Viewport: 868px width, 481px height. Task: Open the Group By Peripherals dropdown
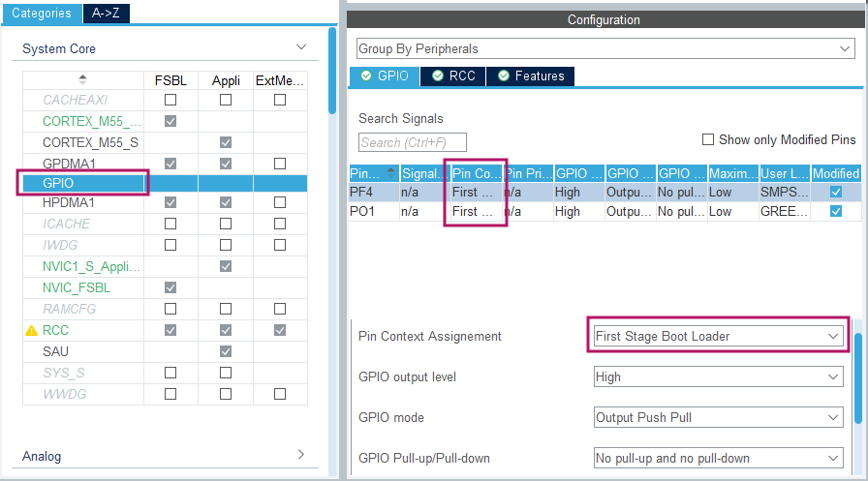[x=605, y=48]
